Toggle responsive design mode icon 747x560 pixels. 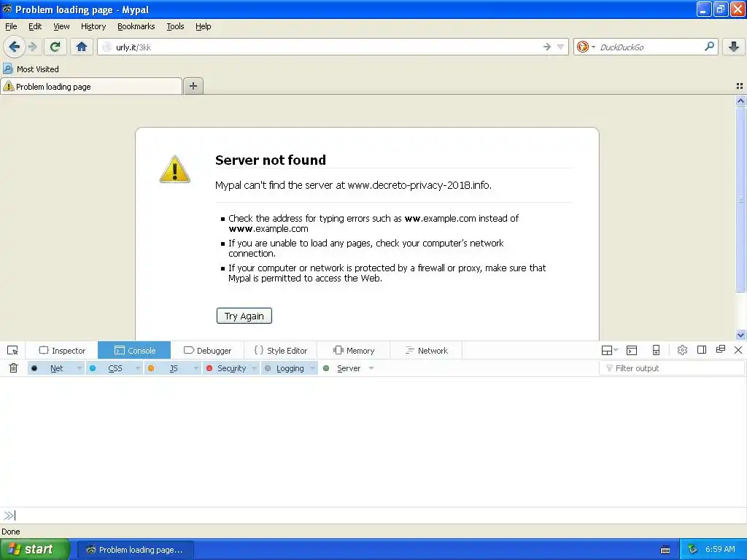pyautogui.click(x=656, y=351)
